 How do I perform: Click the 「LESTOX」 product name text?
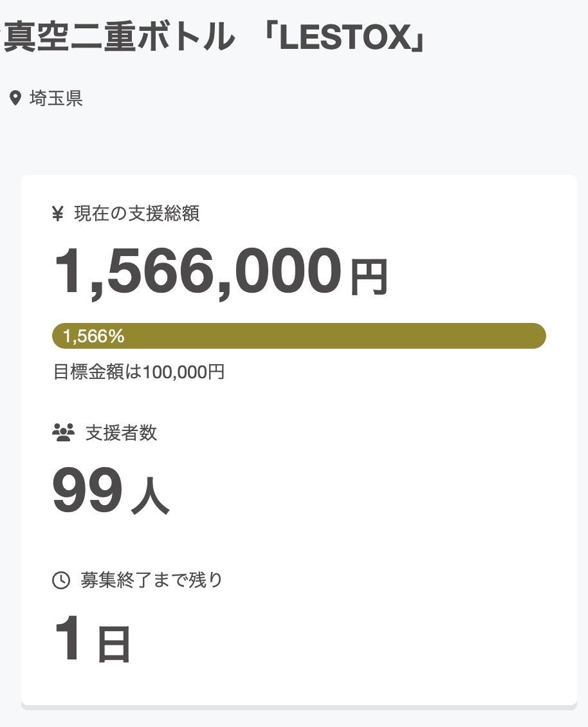[345, 39]
